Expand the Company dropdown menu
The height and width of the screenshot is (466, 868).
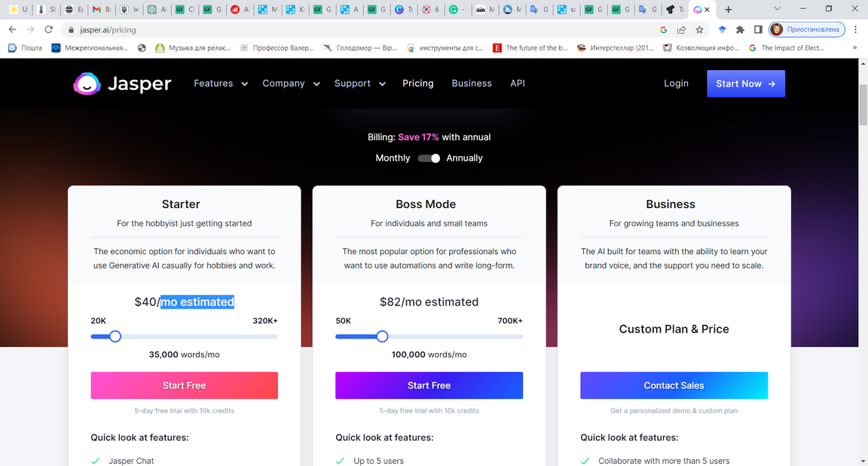click(291, 84)
